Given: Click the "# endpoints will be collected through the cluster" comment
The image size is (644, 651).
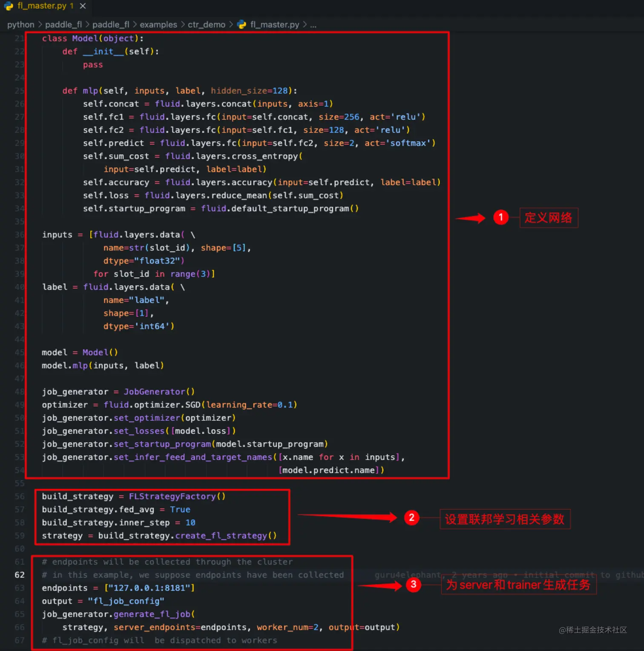Looking at the screenshot, I should click(x=167, y=562).
